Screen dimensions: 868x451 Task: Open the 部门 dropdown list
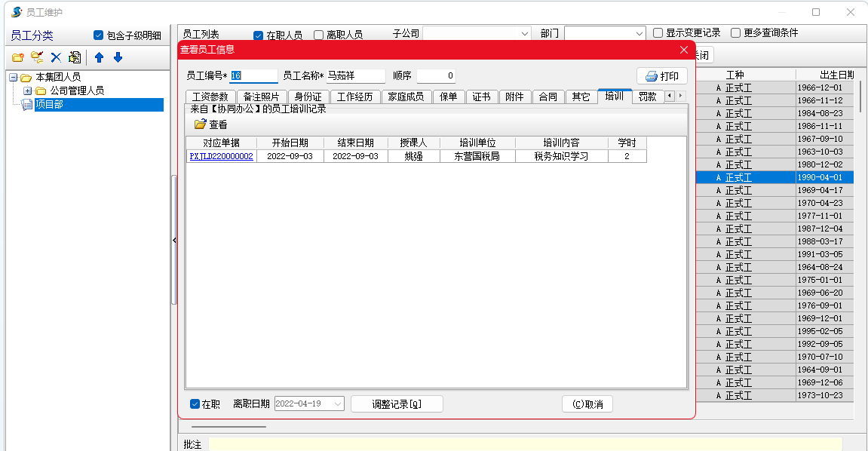(x=639, y=34)
